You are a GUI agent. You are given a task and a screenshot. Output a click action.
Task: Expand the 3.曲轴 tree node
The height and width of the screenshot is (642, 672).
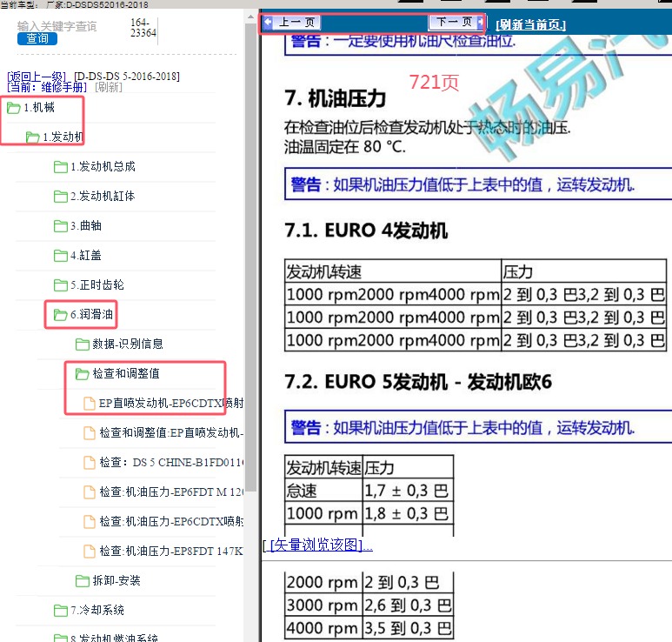pyautogui.click(x=86, y=225)
